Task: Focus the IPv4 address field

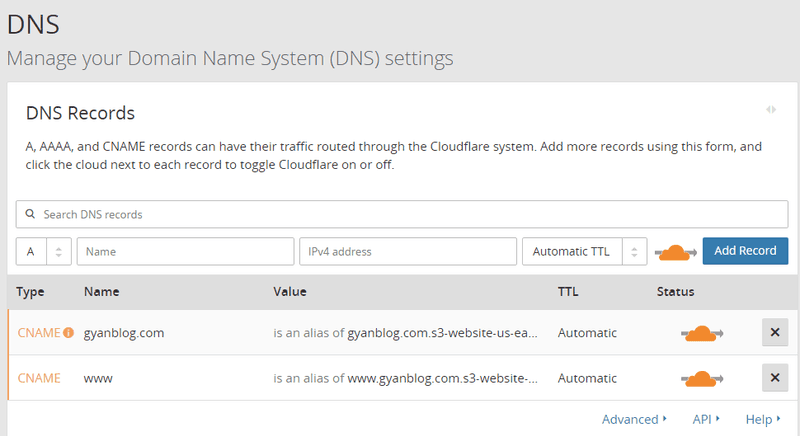Action: [x=408, y=251]
